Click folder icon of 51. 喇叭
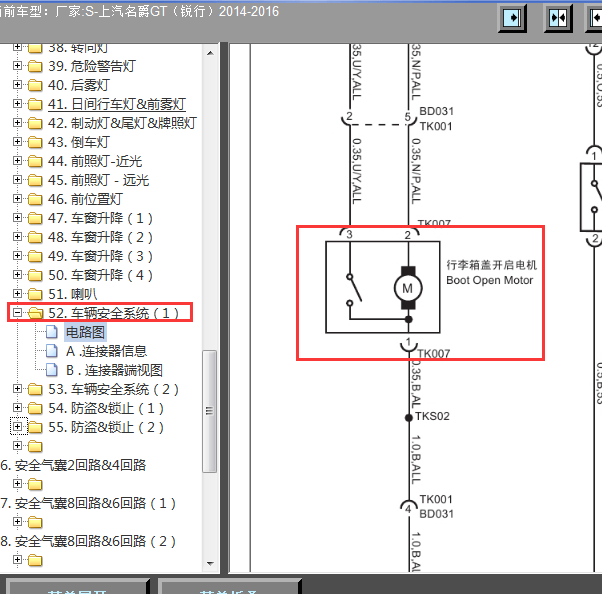Screen dimensions: 602x594 [35, 294]
